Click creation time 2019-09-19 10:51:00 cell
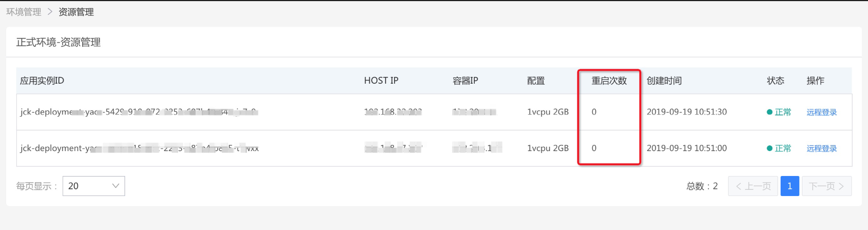 pos(686,148)
